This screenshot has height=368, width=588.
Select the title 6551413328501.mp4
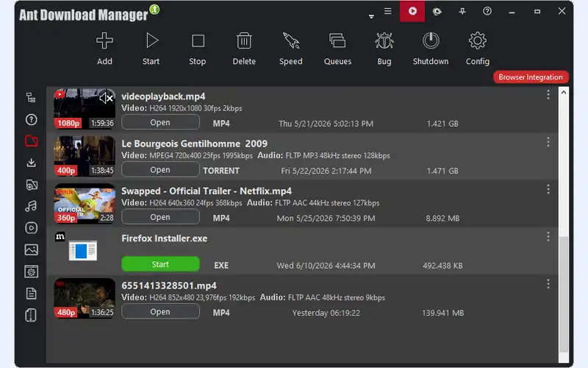coord(169,286)
